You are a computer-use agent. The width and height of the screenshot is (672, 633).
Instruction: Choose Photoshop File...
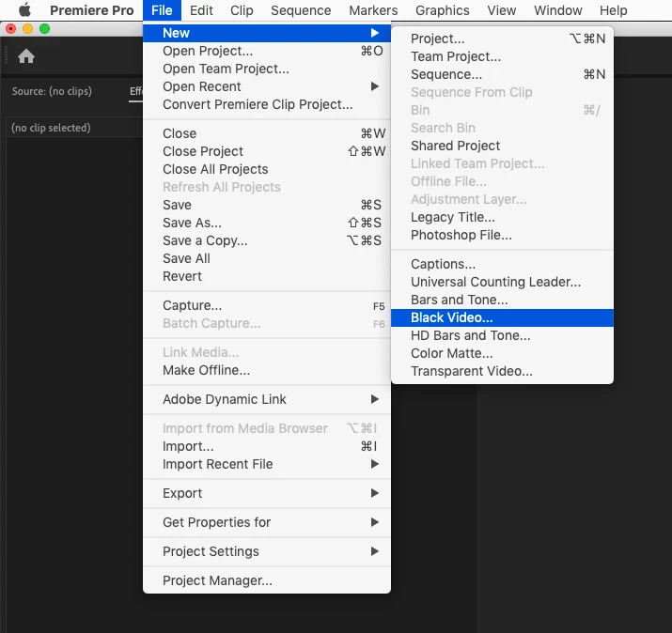tap(502, 235)
